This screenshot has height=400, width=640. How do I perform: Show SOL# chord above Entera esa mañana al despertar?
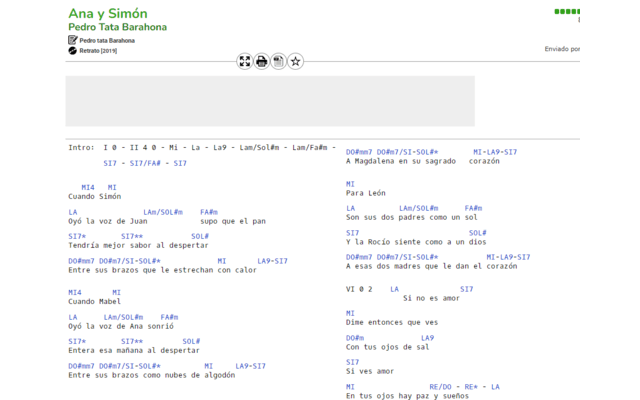click(191, 341)
